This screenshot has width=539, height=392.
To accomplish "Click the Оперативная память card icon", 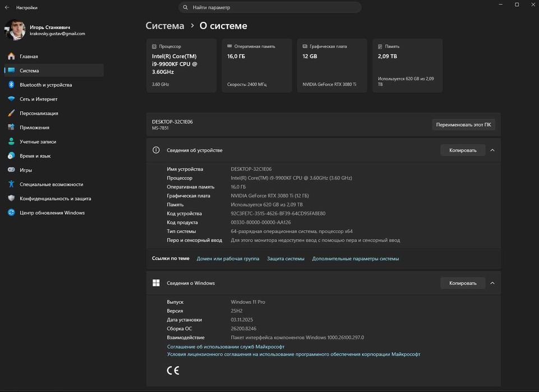I will 229,46.
